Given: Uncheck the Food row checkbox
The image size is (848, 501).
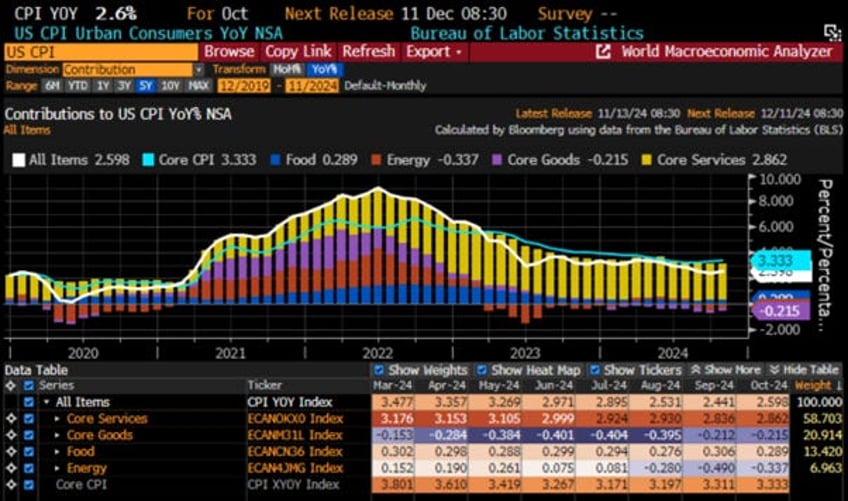Looking at the screenshot, I should click(x=29, y=452).
